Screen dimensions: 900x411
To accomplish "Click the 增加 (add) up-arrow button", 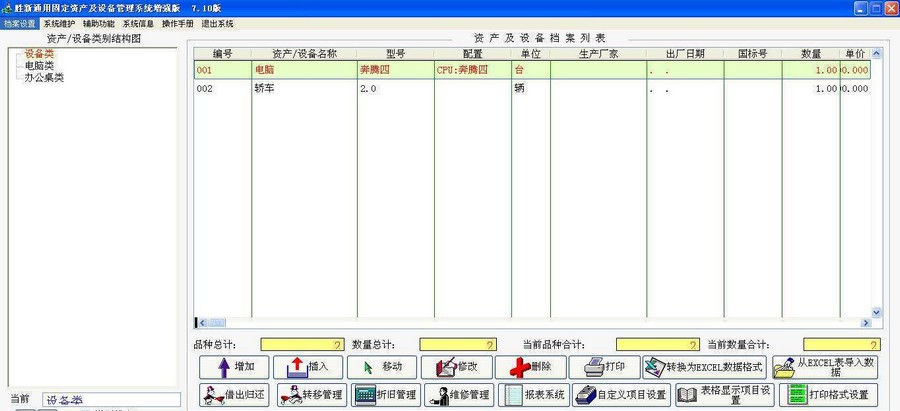I will [x=234, y=367].
